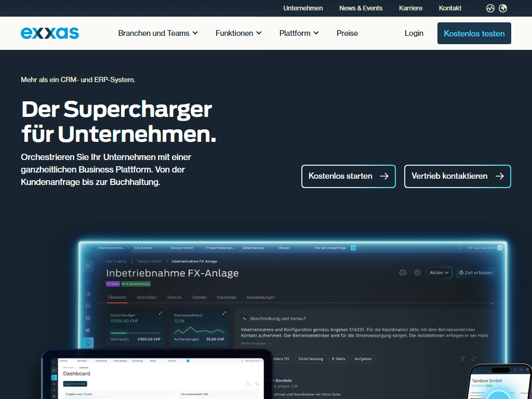Select the Übersicht tab
The height and width of the screenshot is (399, 532).
click(x=117, y=297)
